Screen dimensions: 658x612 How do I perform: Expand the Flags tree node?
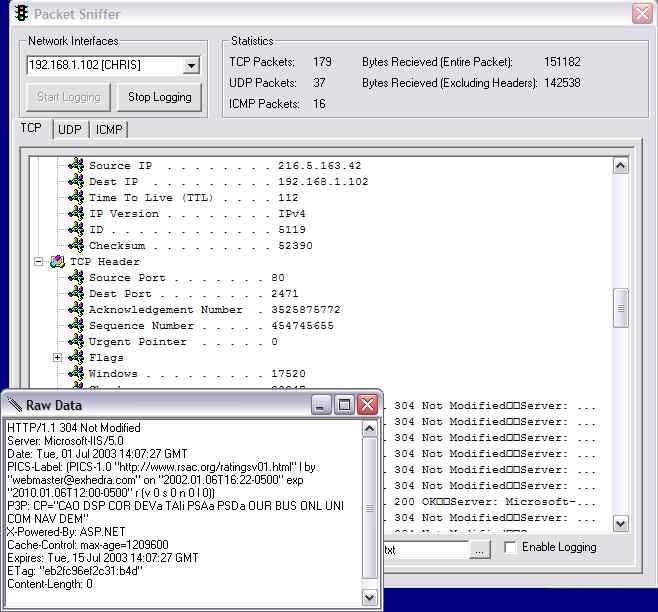pyautogui.click(x=57, y=358)
